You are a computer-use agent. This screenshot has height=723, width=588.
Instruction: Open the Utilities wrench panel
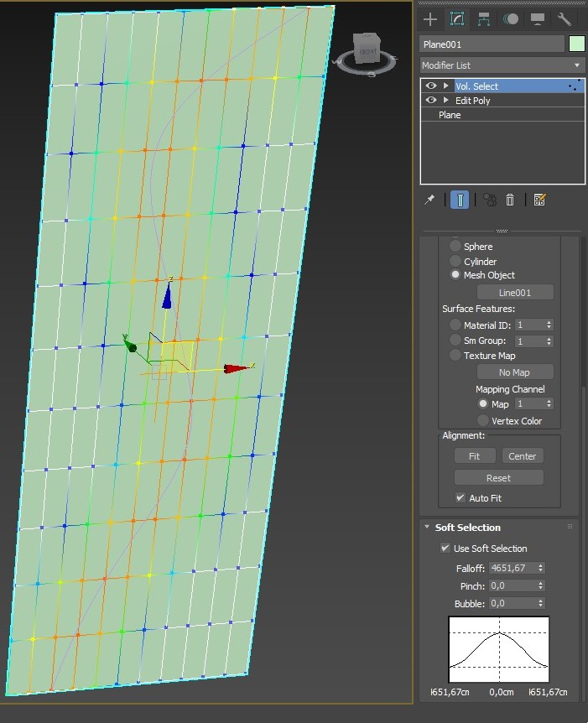pyautogui.click(x=565, y=18)
